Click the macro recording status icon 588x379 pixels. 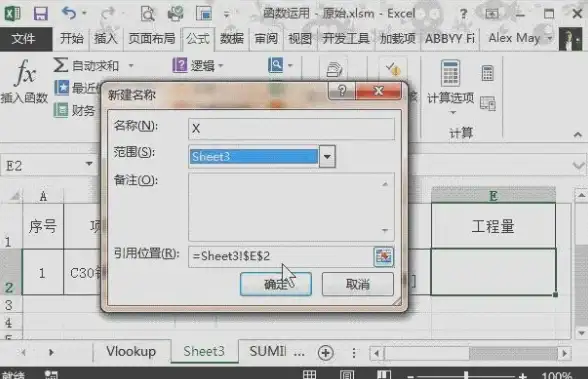(51, 375)
